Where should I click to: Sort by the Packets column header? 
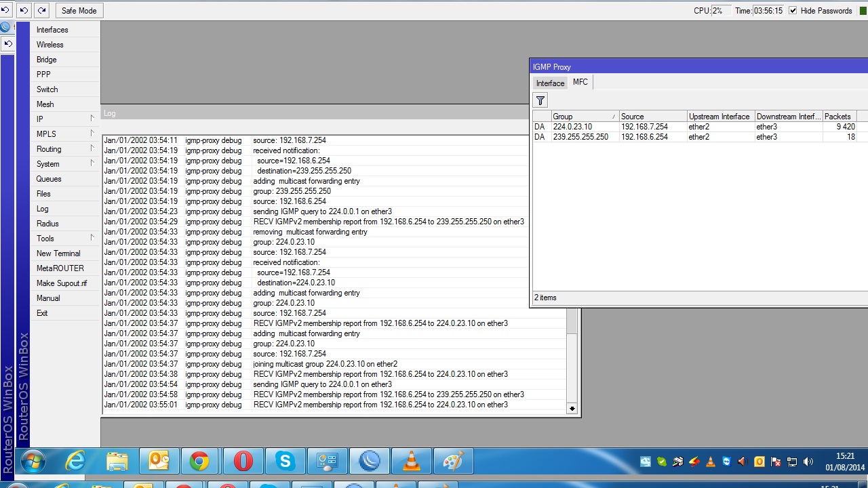tap(840, 117)
